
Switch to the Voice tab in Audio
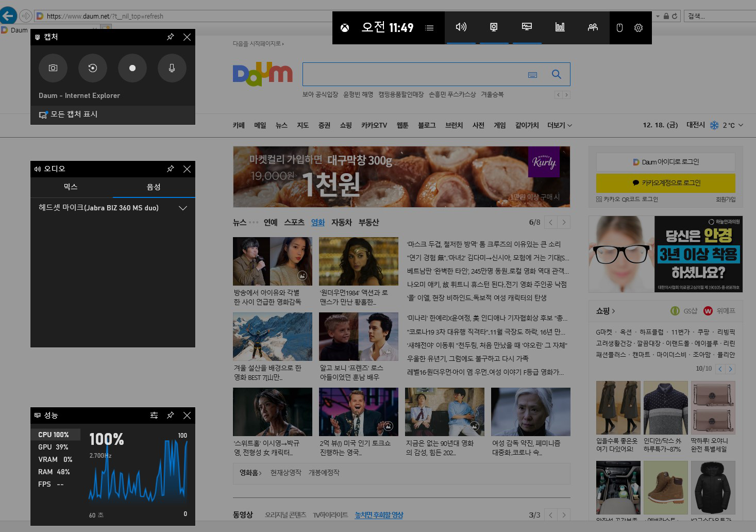pos(154,187)
